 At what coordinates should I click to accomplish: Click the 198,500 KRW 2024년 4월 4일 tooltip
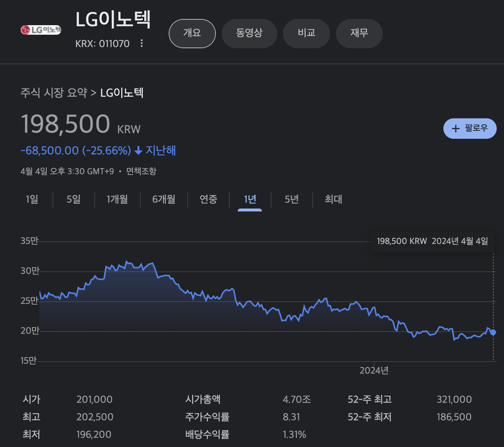pos(432,241)
